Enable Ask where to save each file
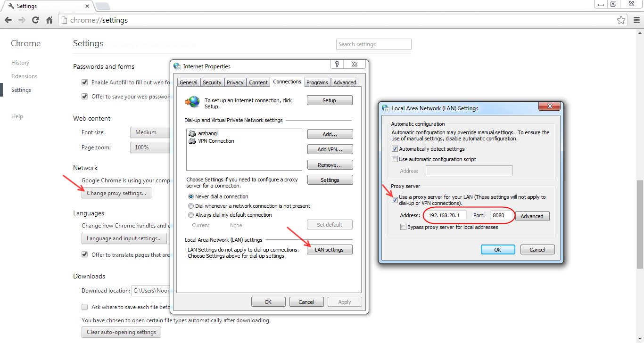Viewport: 644px width, 343px height. 85,307
